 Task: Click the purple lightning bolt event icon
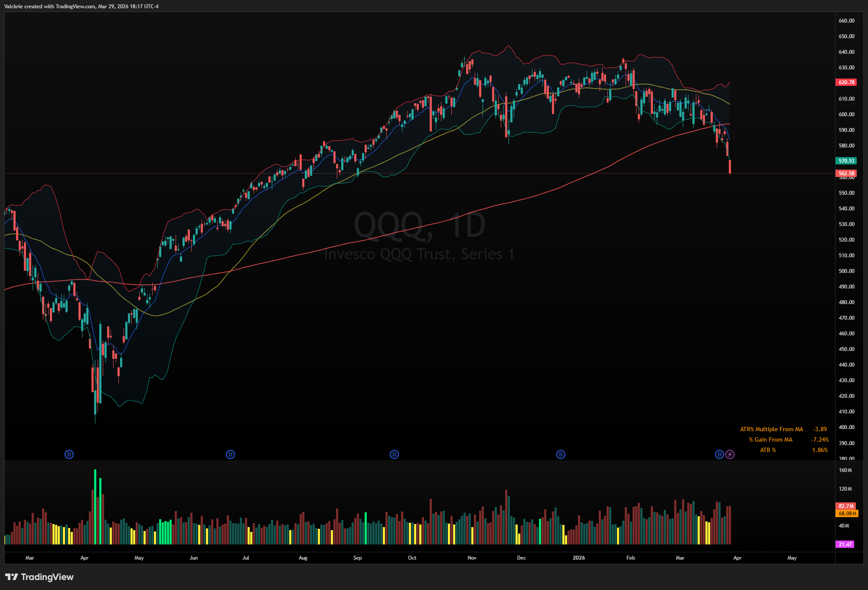coord(730,454)
